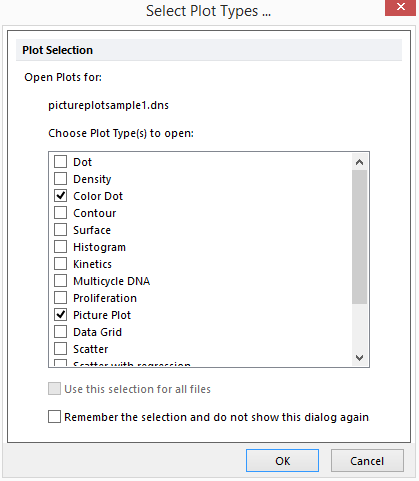This screenshot has height=481, width=419.
Task: Click the scrollbar track below the thumb
Action: tap(359, 327)
